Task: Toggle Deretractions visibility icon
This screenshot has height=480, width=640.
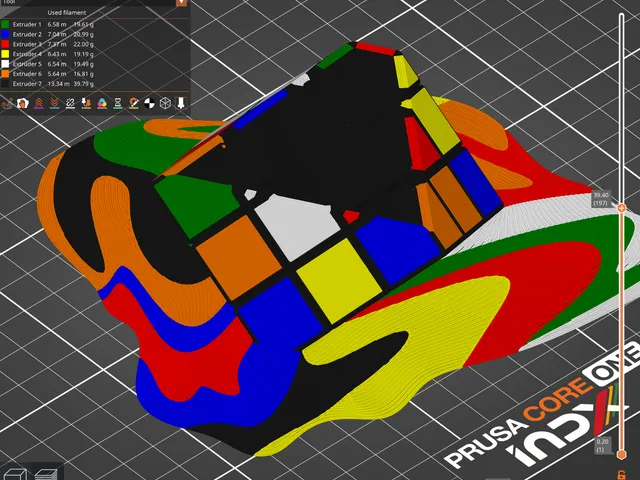Action: (54, 103)
